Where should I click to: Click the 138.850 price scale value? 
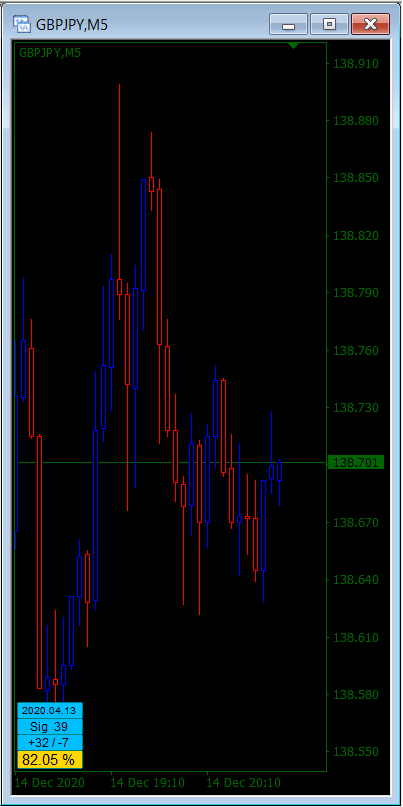356,178
